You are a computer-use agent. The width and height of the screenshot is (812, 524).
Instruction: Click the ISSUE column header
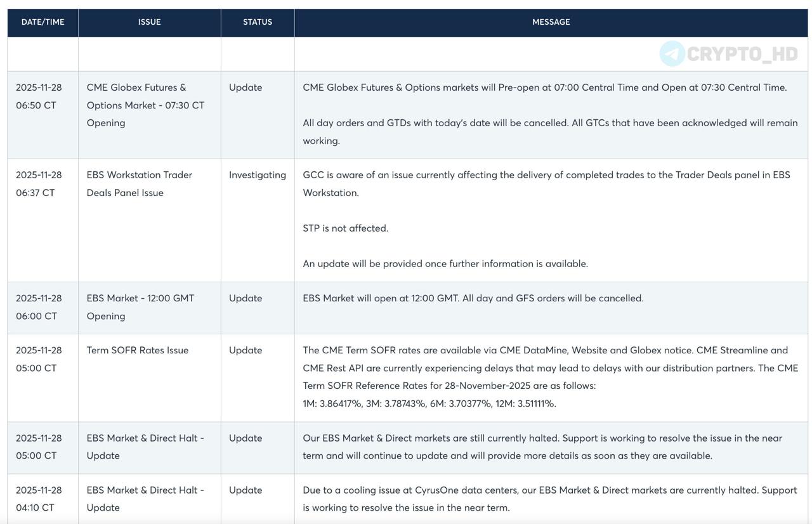[x=149, y=22]
